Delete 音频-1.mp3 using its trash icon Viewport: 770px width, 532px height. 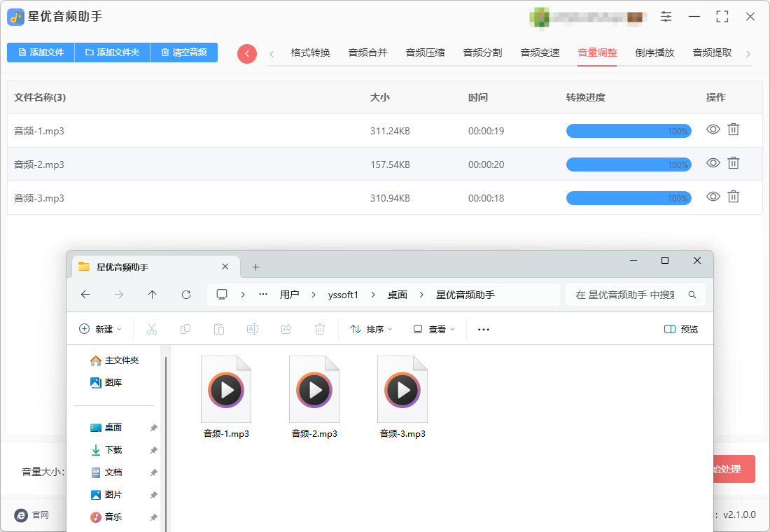[x=733, y=129]
